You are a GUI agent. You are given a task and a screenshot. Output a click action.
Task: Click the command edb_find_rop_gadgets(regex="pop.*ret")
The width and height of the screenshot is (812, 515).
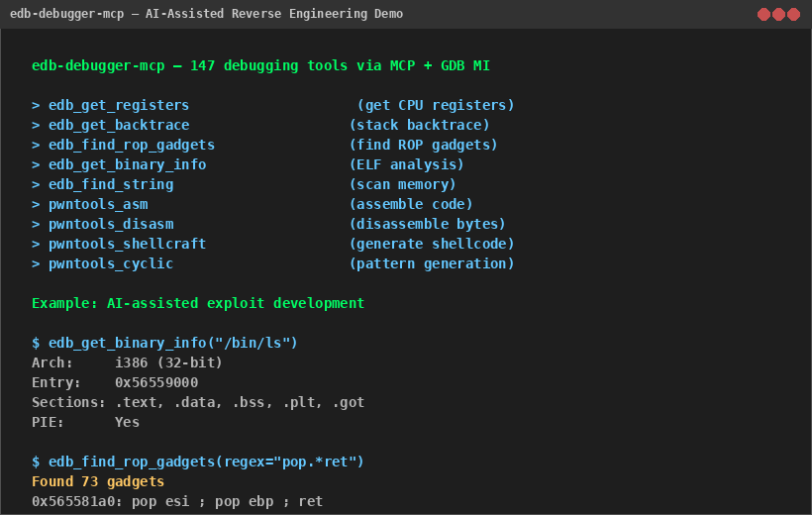tap(206, 462)
